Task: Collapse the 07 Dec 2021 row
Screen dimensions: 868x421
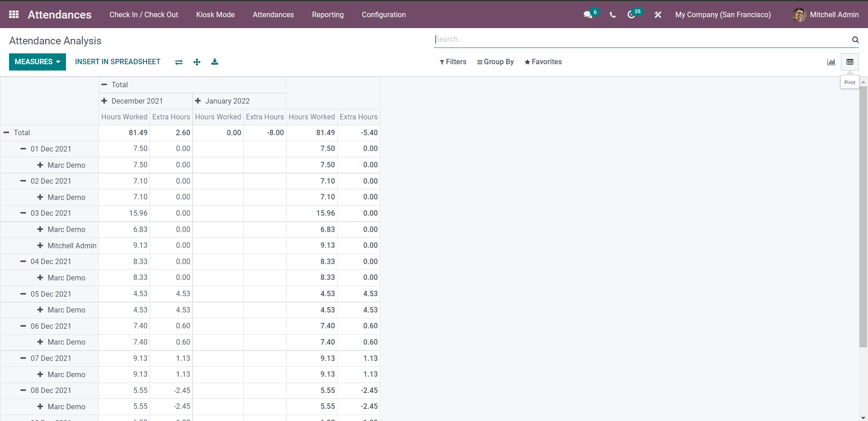Action: pyautogui.click(x=49, y=359)
